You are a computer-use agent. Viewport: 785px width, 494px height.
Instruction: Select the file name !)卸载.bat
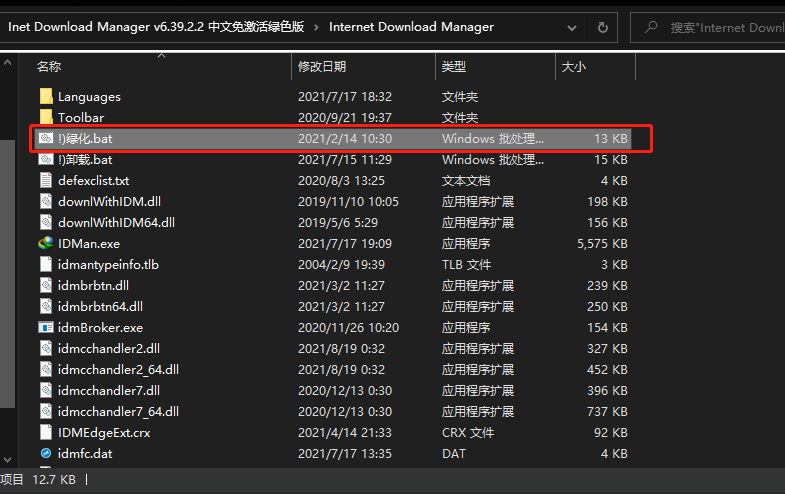(x=85, y=160)
